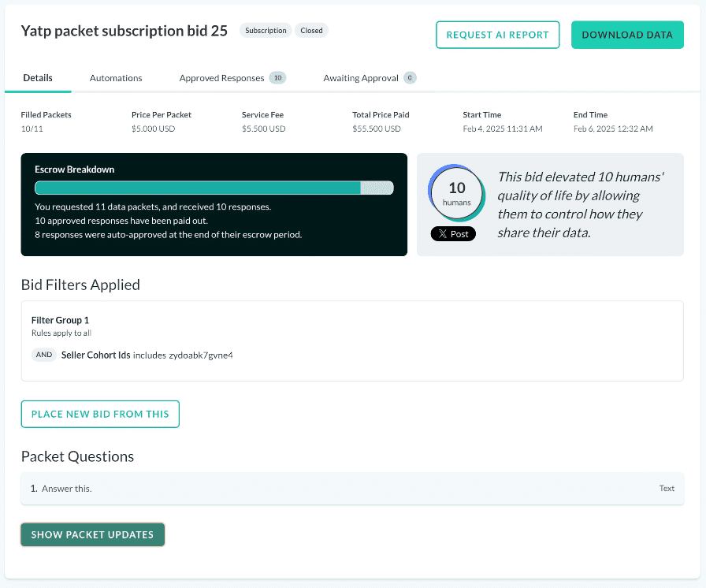Screen dimensions: 706x588
Task: Open the Details tab
Action: 38,78
